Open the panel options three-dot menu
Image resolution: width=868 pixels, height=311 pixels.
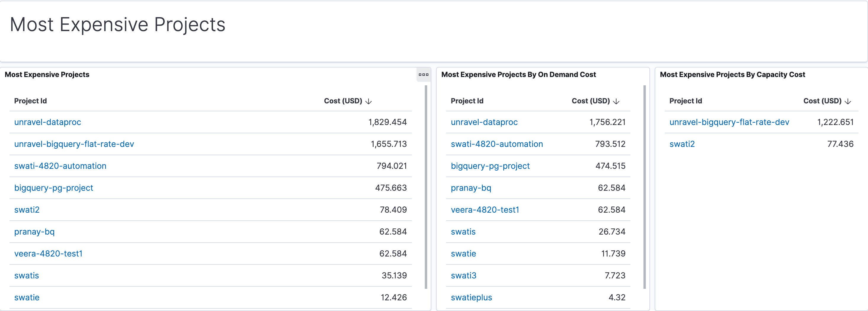(x=424, y=74)
